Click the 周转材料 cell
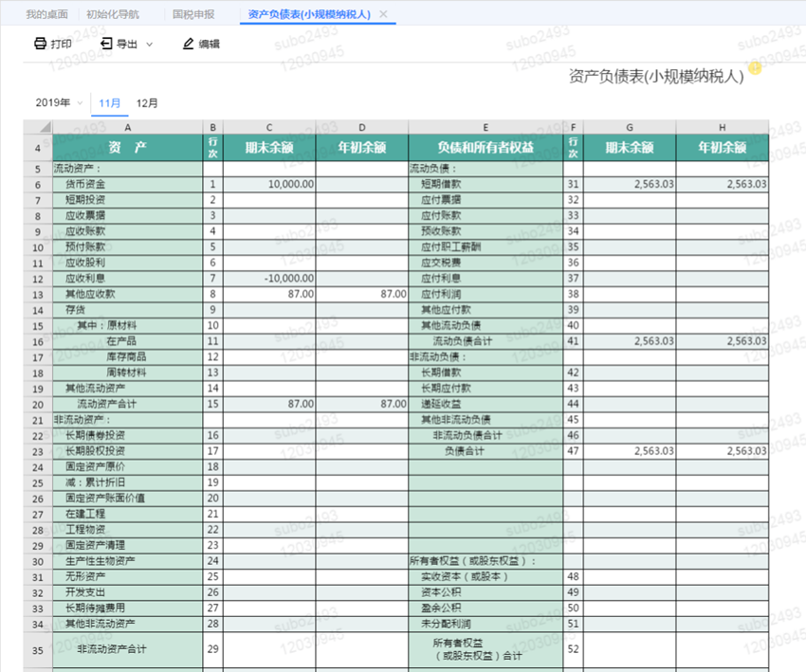The height and width of the screenshot is (672, 806). click(x=127, y=373)
